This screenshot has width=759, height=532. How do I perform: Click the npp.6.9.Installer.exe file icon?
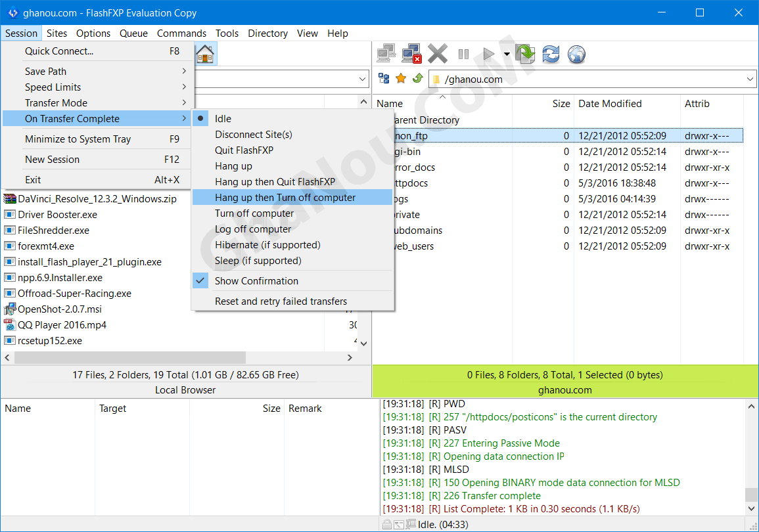coord(10,278)
